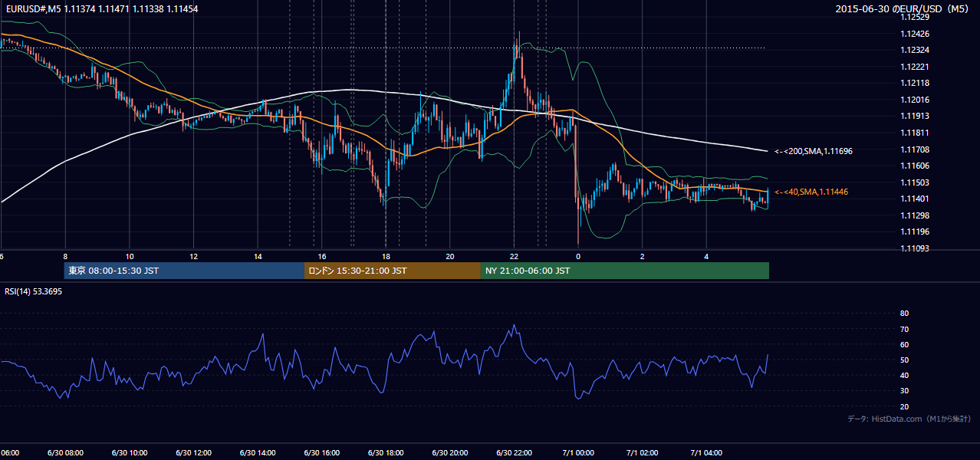980x460 pixels.
Task: Click the 6/30 12:00 time label
Action: pos(193,452)
